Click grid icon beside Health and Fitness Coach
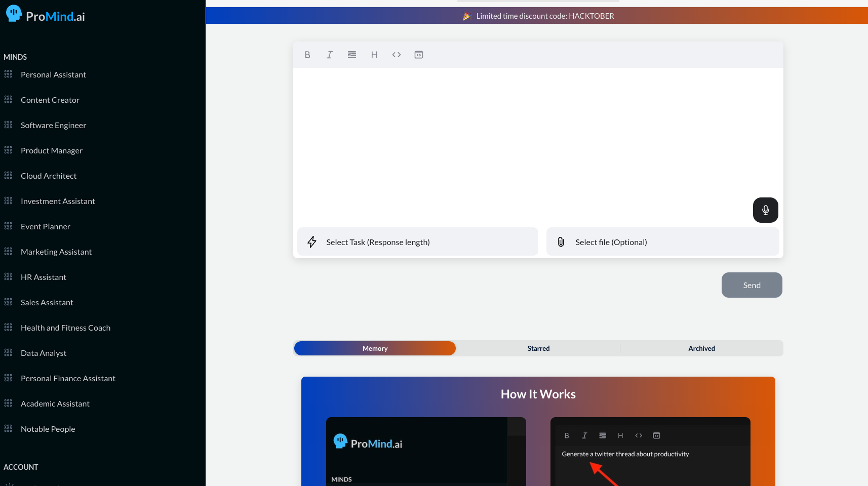The height and width of the screenshot is (486, 868). pos(8,328)
